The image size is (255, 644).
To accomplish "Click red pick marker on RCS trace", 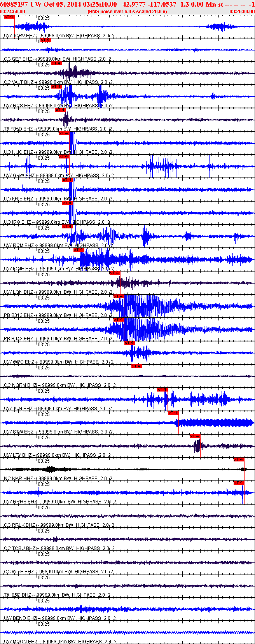I will [x=56, y=87].
